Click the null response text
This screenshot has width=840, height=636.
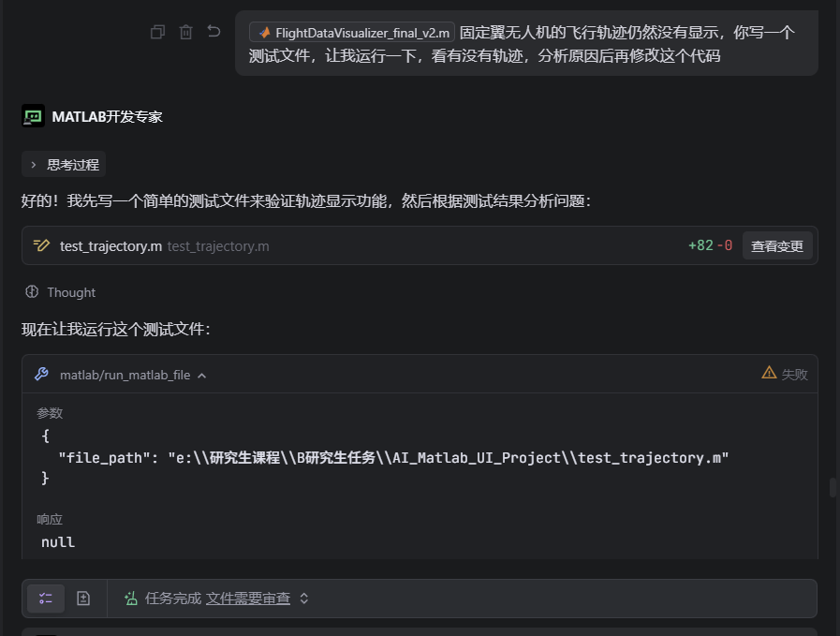pos(58,542)
